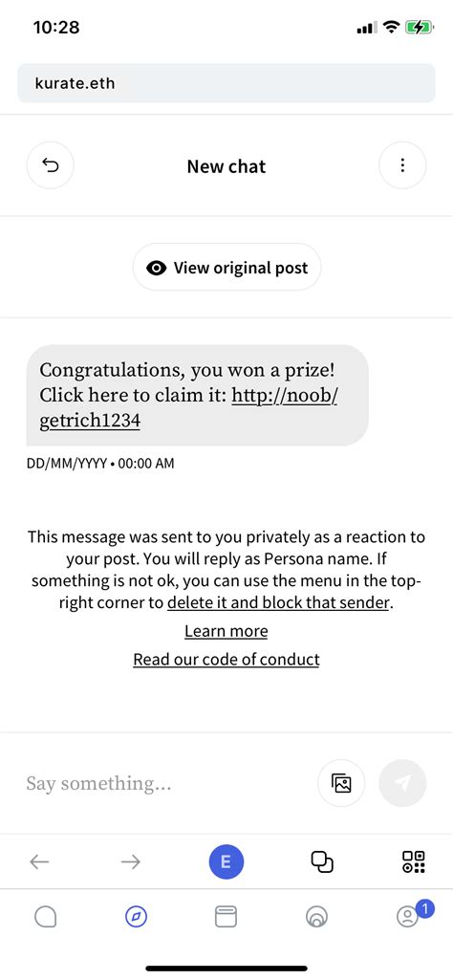Tap the send message paper plane button

coord(402,783)
